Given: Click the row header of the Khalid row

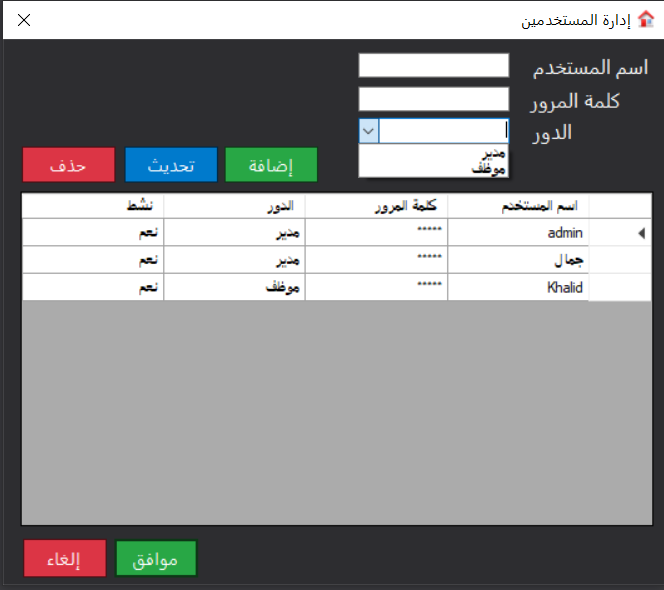Looking at the screenshot, I should click(620, 287).
